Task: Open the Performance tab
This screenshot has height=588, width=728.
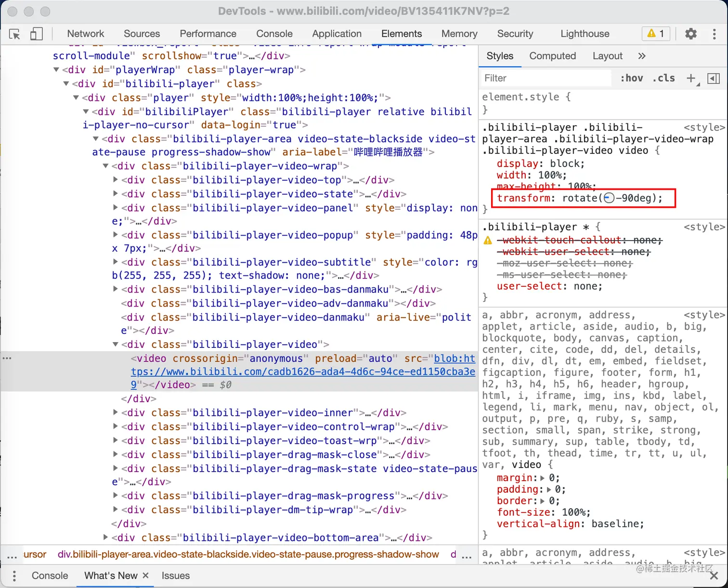Action: click(x=208, y=34)
